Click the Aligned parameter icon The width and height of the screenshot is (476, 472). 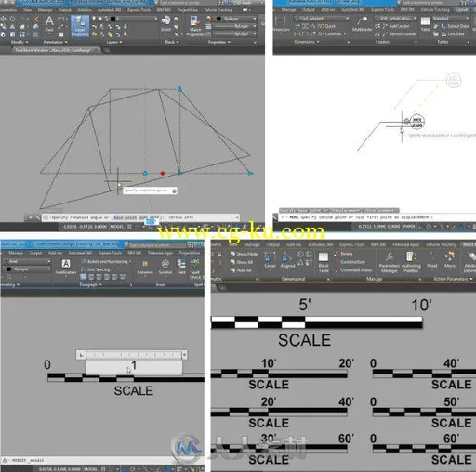pos(287,259)
